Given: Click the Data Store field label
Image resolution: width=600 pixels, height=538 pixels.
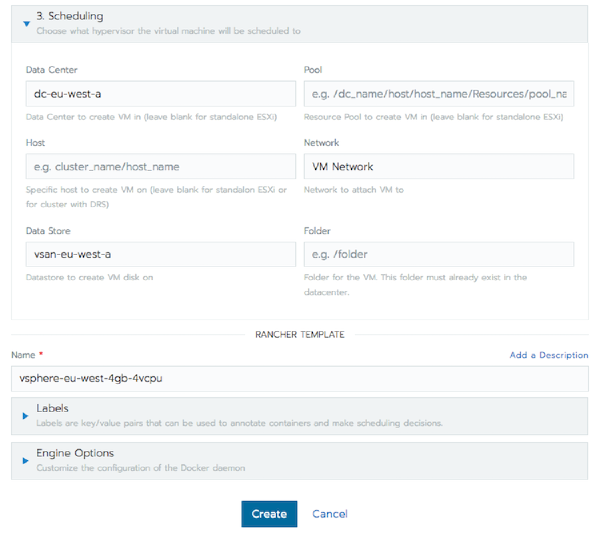Looking at the screenshot, I should click(49, 231).
